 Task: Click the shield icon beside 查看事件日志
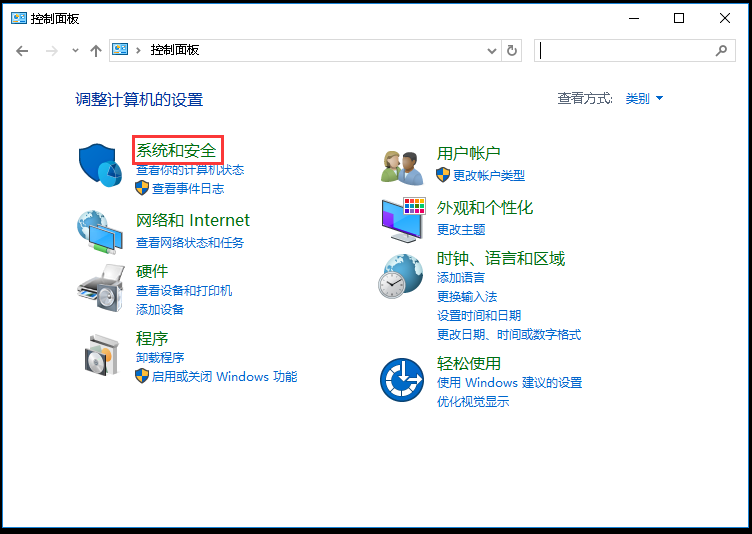point(142,188)
